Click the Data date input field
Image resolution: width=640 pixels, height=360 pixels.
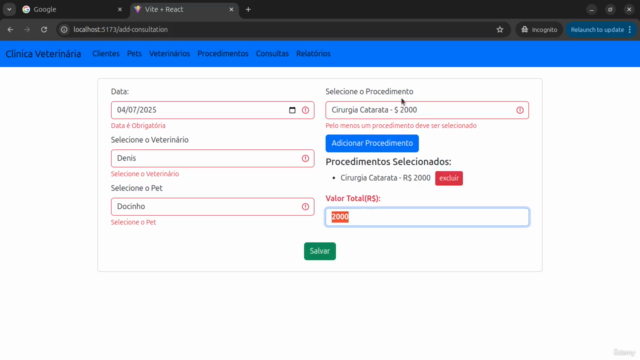212,110
